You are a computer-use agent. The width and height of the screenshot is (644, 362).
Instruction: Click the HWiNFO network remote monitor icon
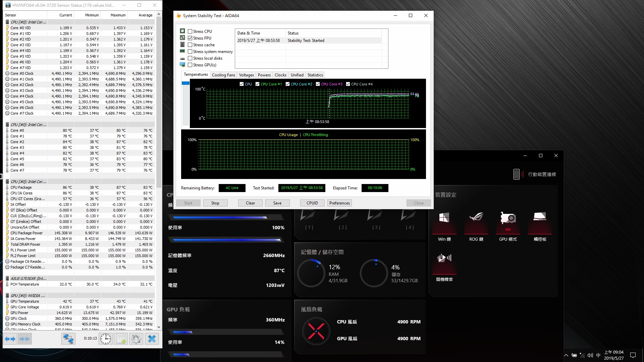(68, 339)
